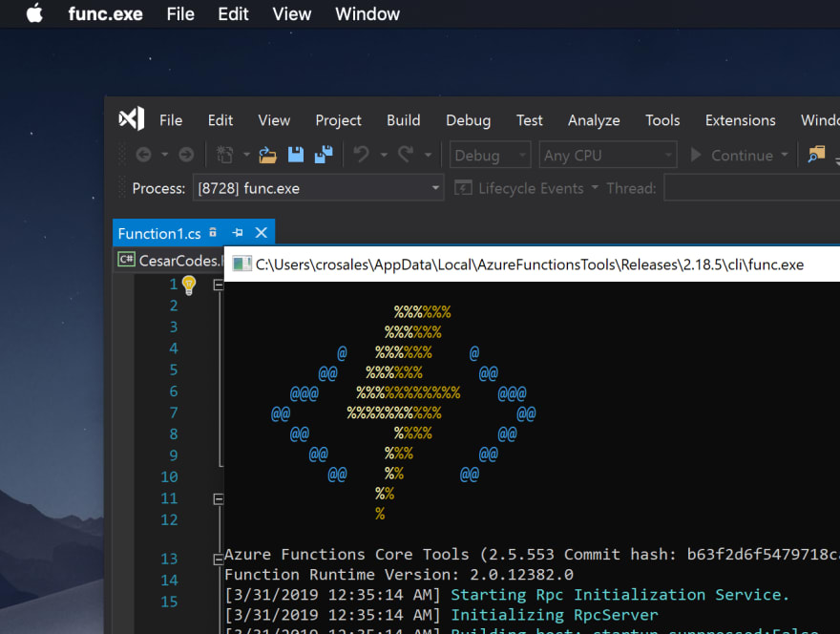Expand the Redo history dropdown
The image size is (840, 634).
(x=428, y=155)
